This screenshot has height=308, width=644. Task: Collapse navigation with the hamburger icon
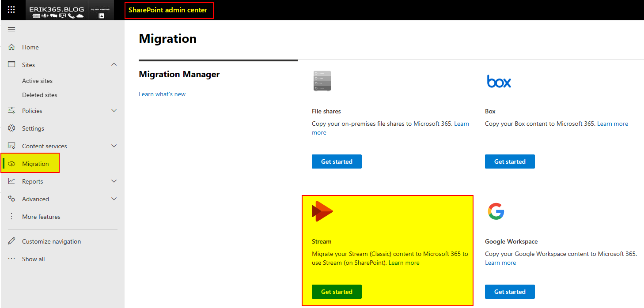[12, 30]
